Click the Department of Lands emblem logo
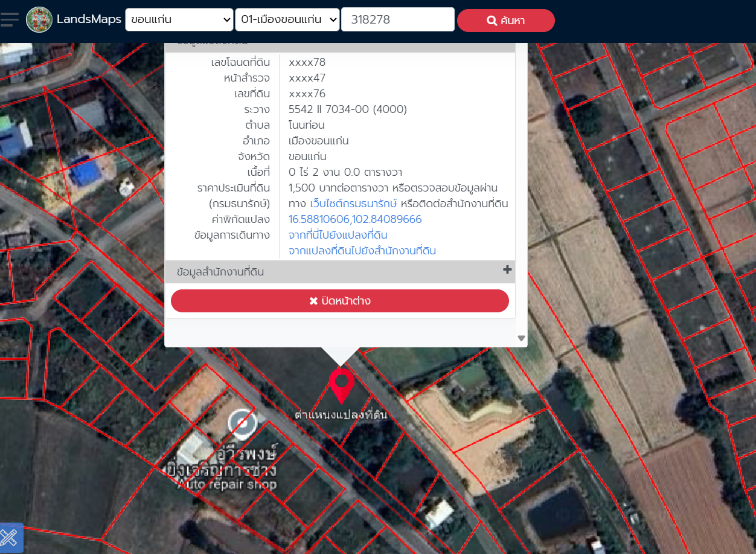 (x=39, y=19)
